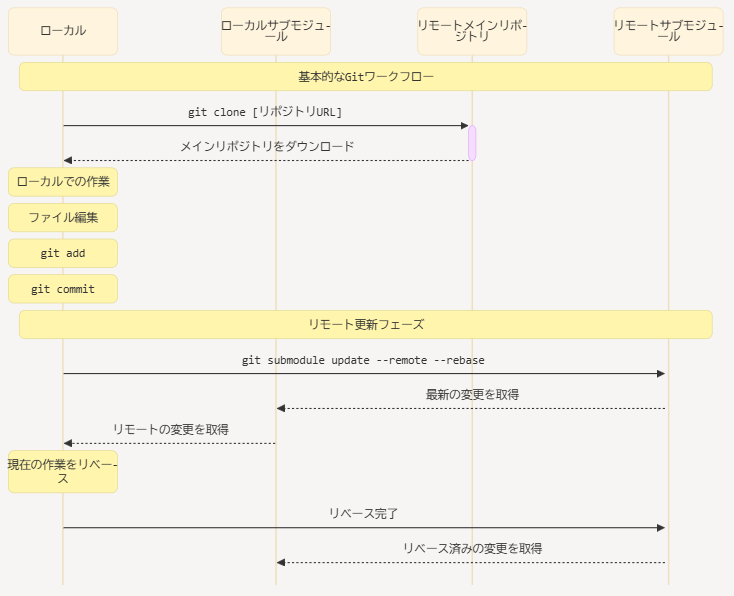Select the ローカルサブモジュール participant box
Screen dimensions: 734x596
pos(276,31)
